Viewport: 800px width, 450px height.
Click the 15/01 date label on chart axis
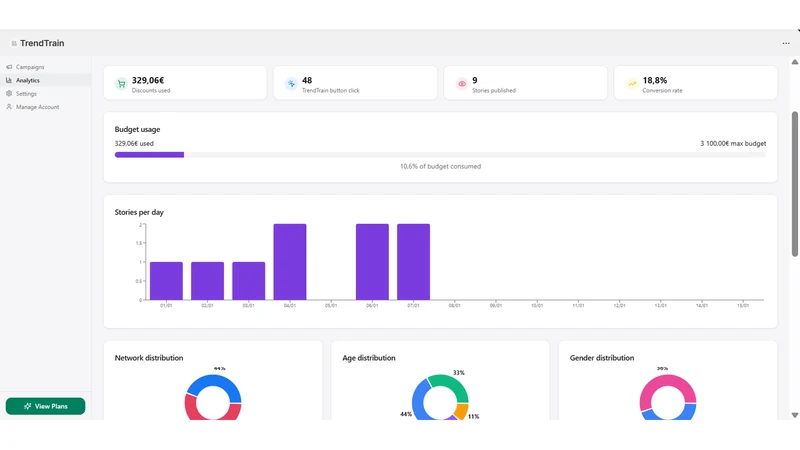pos(743,306)
